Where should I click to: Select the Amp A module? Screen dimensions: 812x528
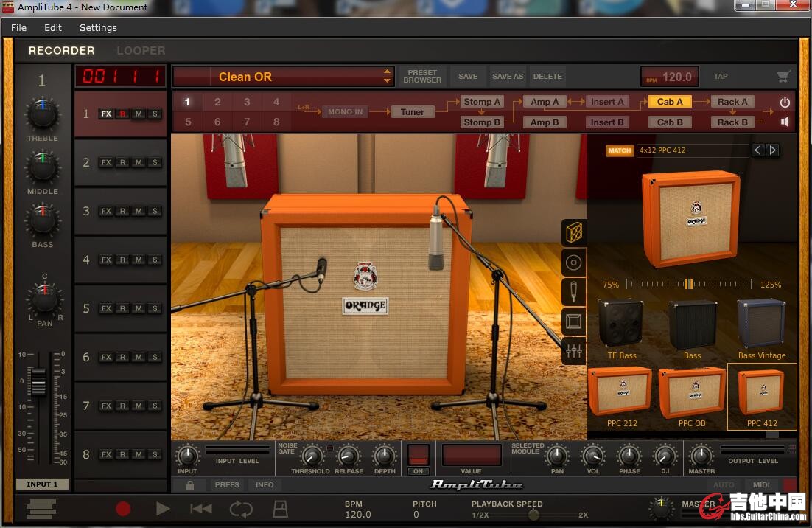point(545,102)
